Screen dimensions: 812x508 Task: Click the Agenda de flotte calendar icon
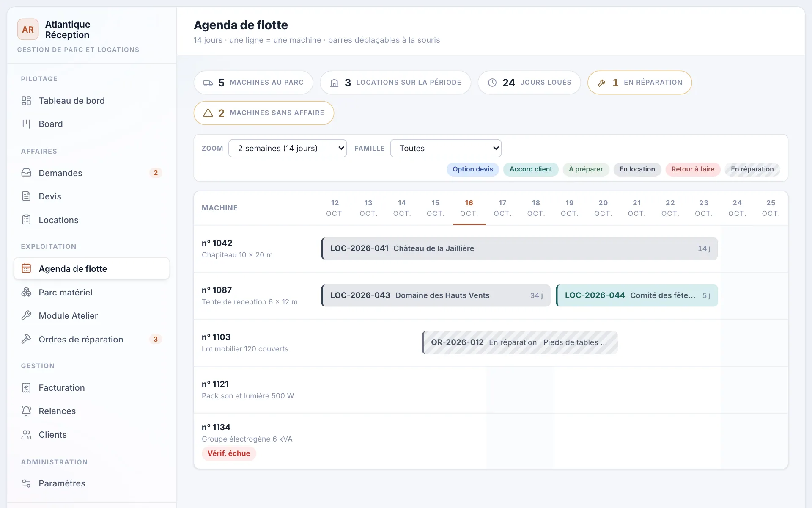(26, 268)
